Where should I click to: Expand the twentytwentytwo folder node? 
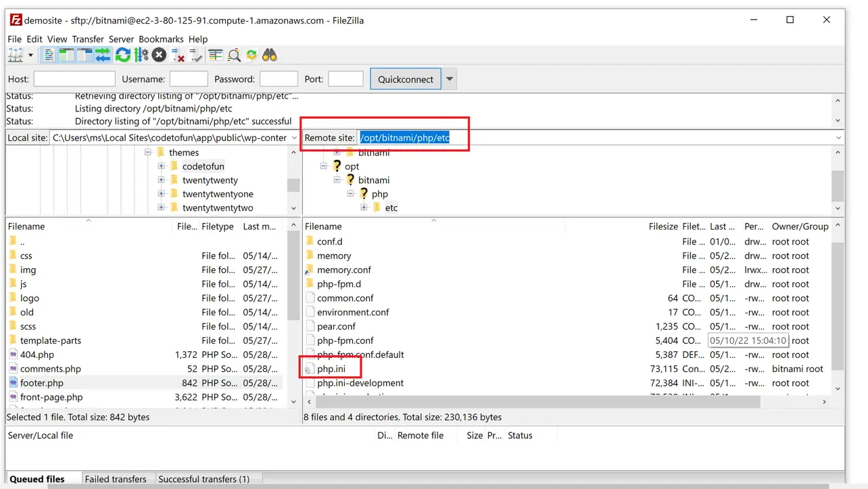coord(161,208)
